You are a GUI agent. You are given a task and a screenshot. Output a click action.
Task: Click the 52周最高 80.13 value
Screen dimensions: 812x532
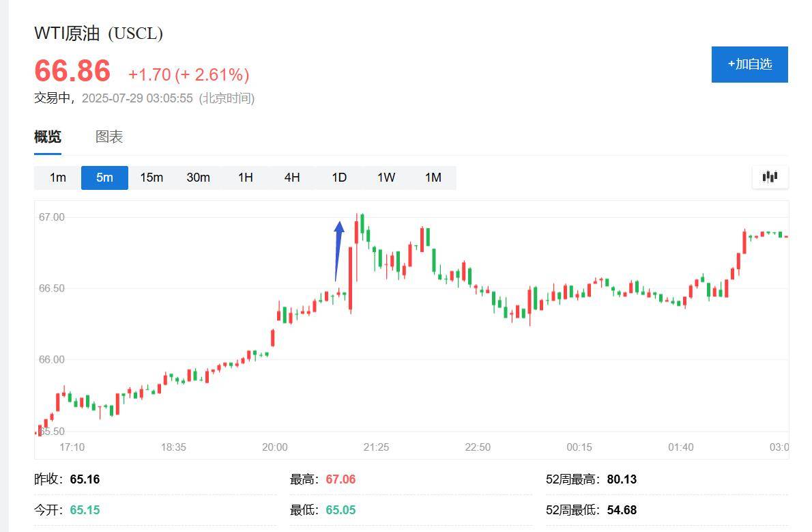tap(622, 479)
